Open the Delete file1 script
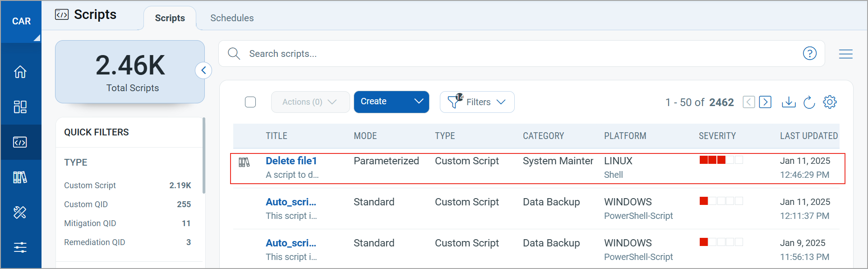Screen dimensions: 868x269 (291, 161)
